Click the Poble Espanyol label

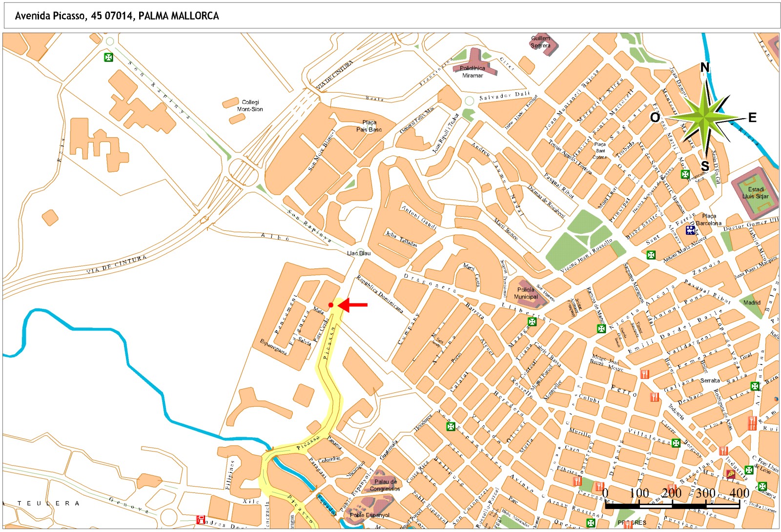[x=370, y=515]
